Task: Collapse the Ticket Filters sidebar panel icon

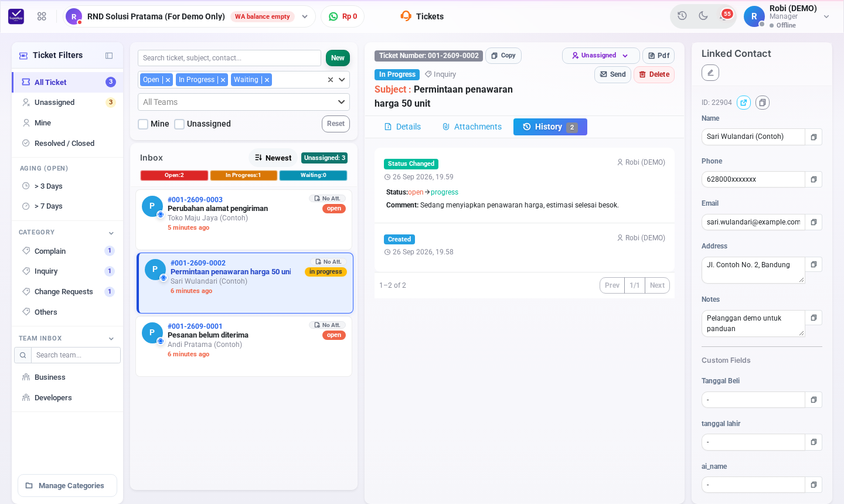Action: coord(109,56)
